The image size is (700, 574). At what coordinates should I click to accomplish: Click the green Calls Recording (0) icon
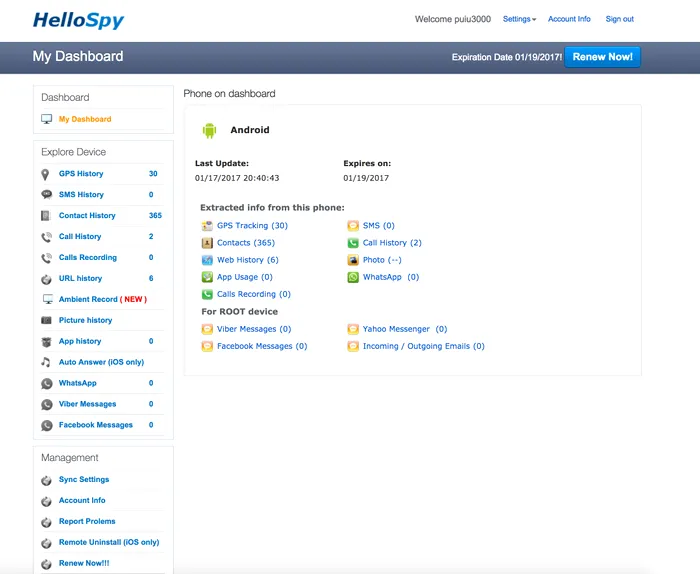point(207,294)
